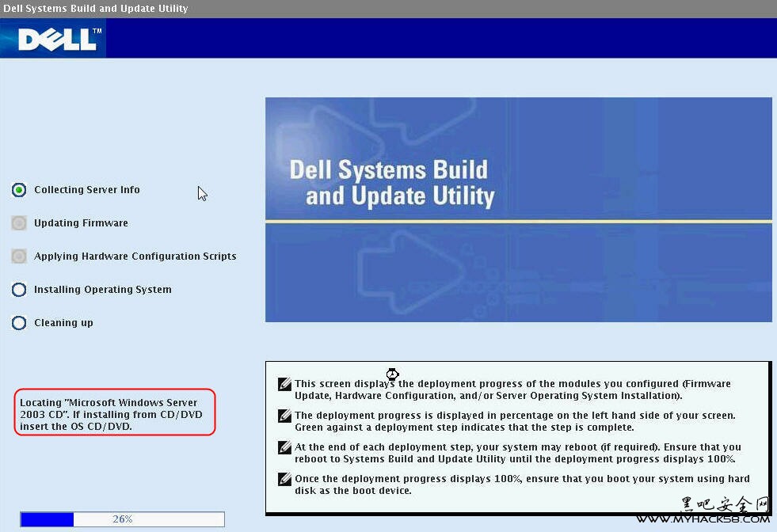
Task: Select the Installing Operating System radio circle
Action: (19, 290)
